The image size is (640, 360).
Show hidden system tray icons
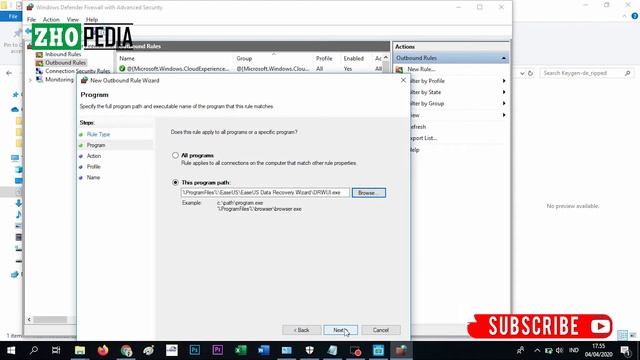point(537,350)
